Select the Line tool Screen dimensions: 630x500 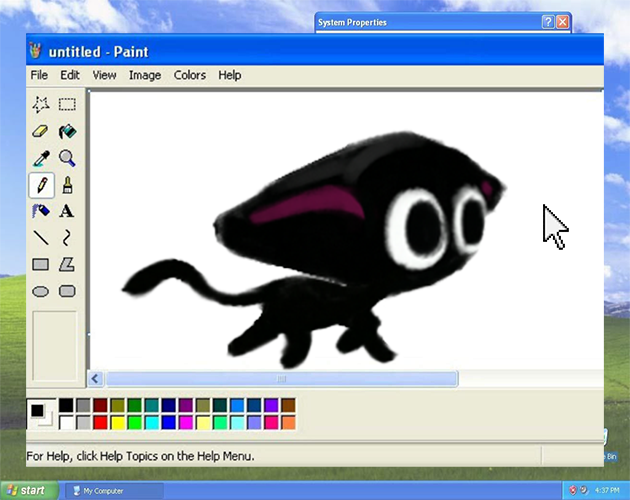click(41, 238)
